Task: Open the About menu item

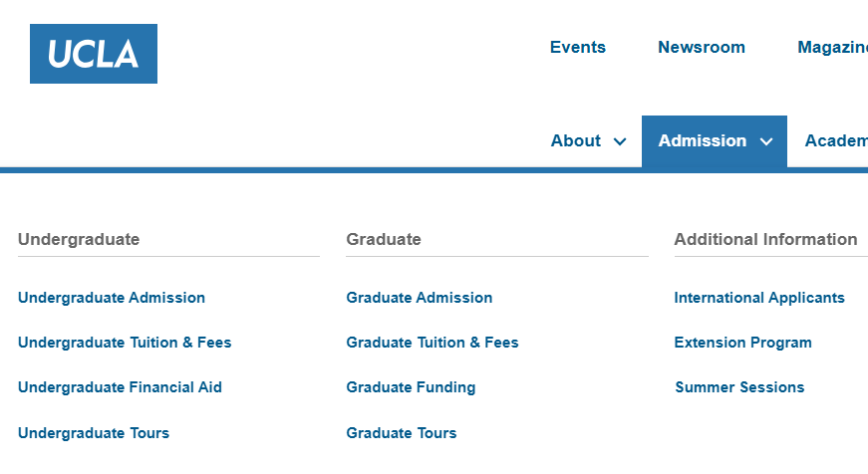Action: coord(576,141)
